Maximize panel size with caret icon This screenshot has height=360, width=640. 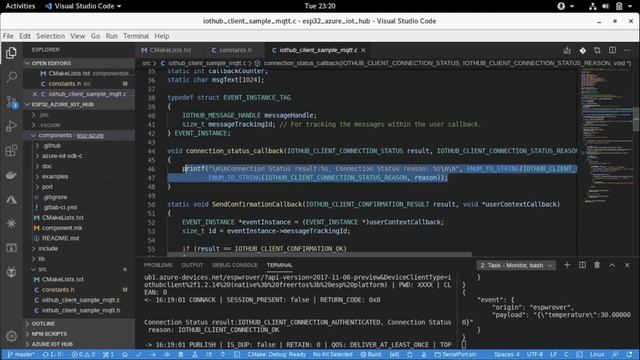click(612, 265)
